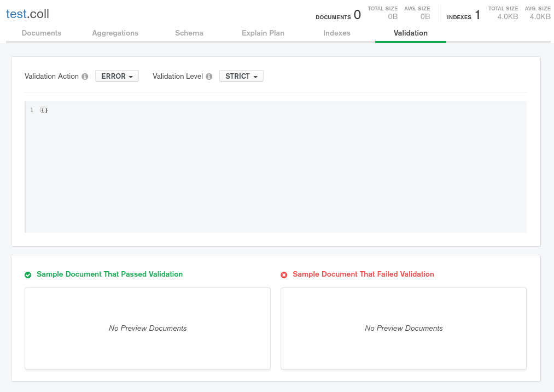This screenshot has height=392, width=554.
Task: Click the green checkmark passed-validation icon
Action: [28, 274]
